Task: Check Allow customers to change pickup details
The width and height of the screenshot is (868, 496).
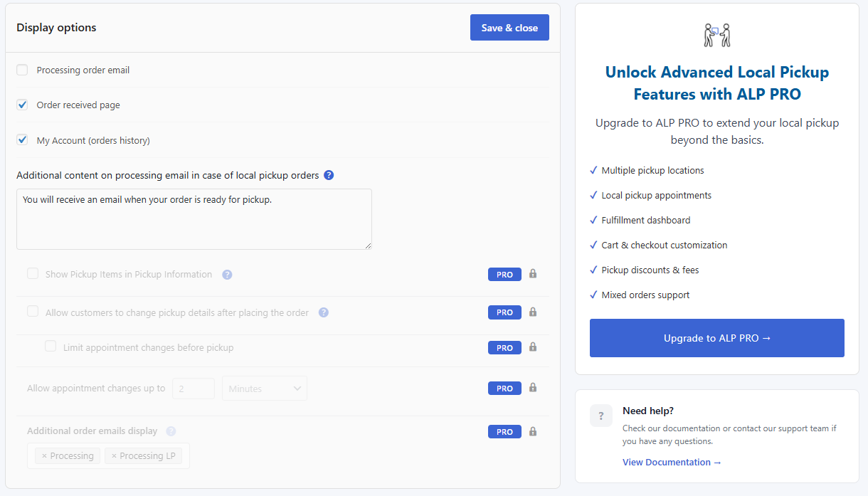Action: pos(33,311)
